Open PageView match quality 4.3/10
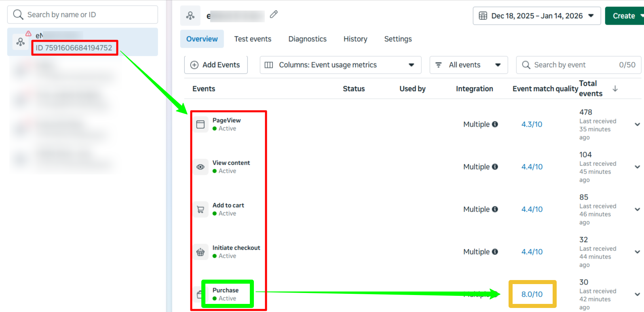This screenshot has height=312, width=644. coord(532,124)
